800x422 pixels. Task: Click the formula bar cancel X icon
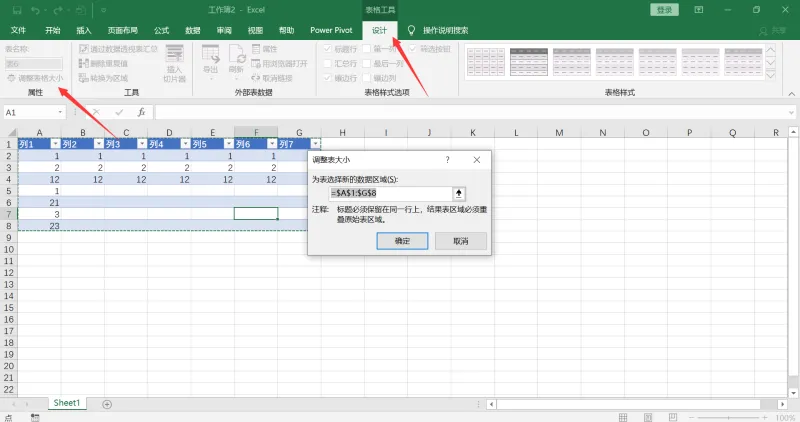(96, 112)
